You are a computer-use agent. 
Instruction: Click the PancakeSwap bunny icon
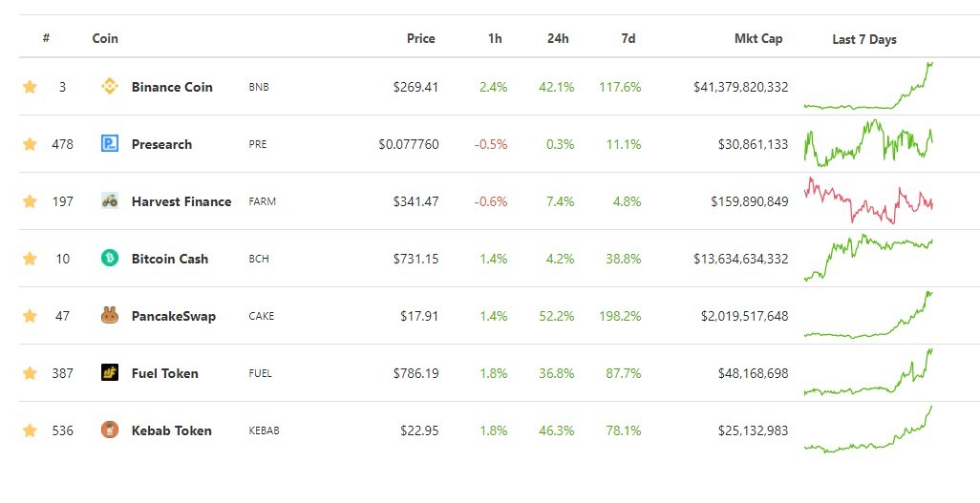(110, 316)
